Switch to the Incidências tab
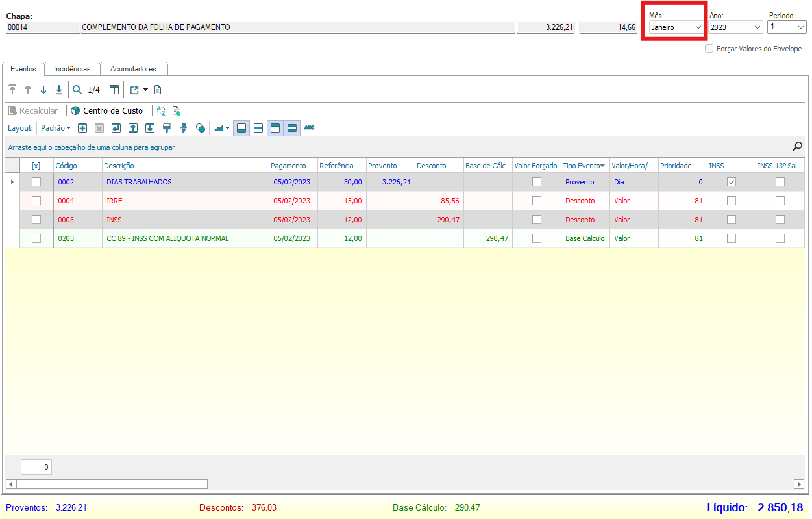 point(72,68)
